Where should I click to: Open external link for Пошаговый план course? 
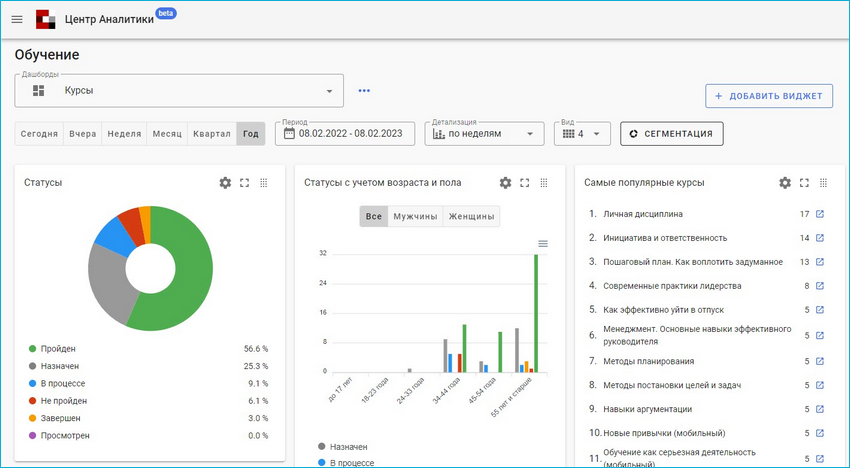(820, 262)
